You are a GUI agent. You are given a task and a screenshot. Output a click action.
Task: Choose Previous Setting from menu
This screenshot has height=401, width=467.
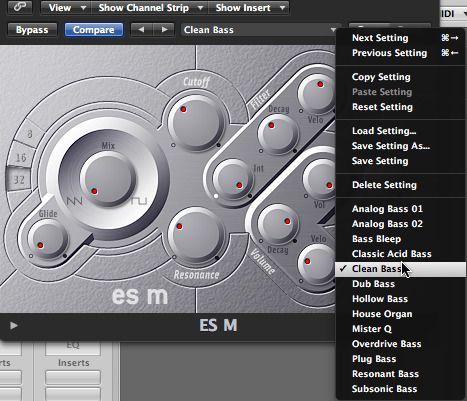[x=400, y=53]
